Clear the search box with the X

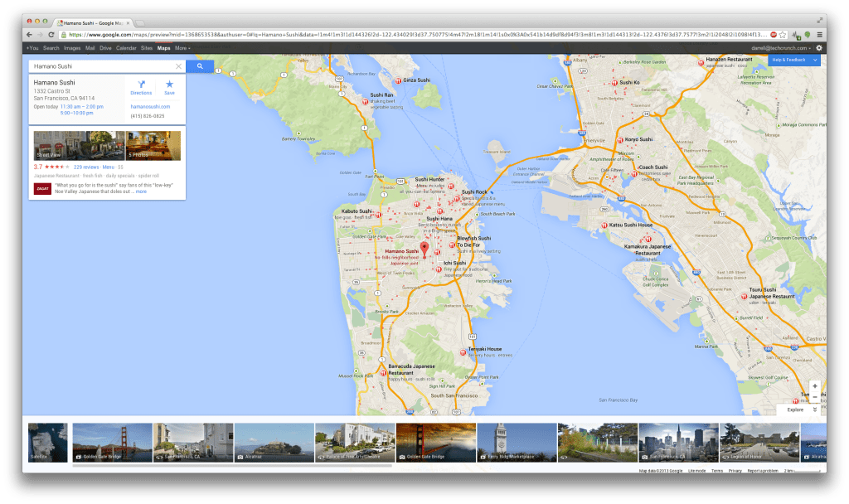[178, 66]
